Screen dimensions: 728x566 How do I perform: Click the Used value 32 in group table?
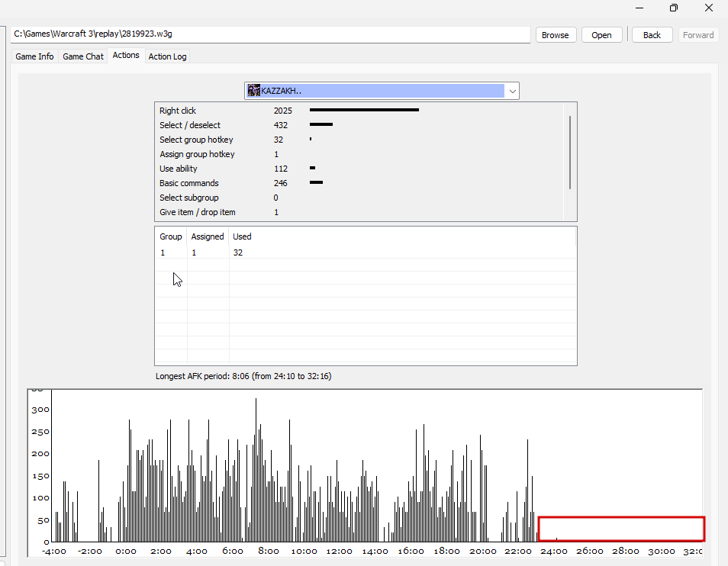click(x=238, y=252)
